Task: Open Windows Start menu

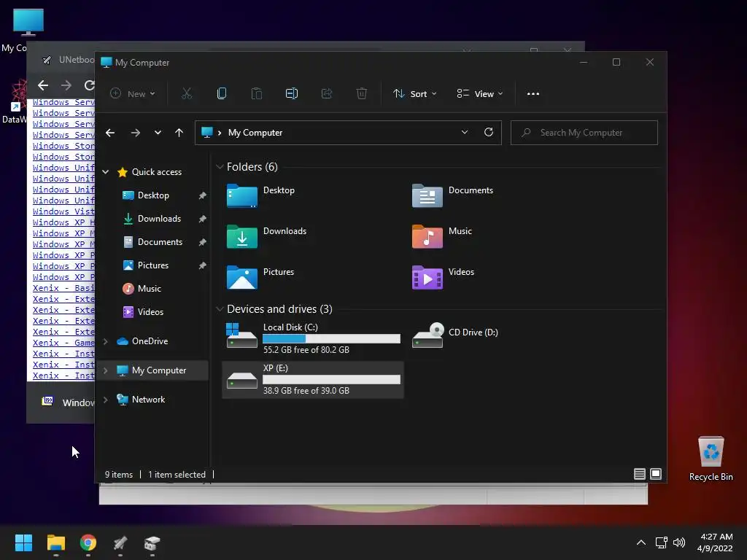Action: pyautogui.click(x=23, y=542)
